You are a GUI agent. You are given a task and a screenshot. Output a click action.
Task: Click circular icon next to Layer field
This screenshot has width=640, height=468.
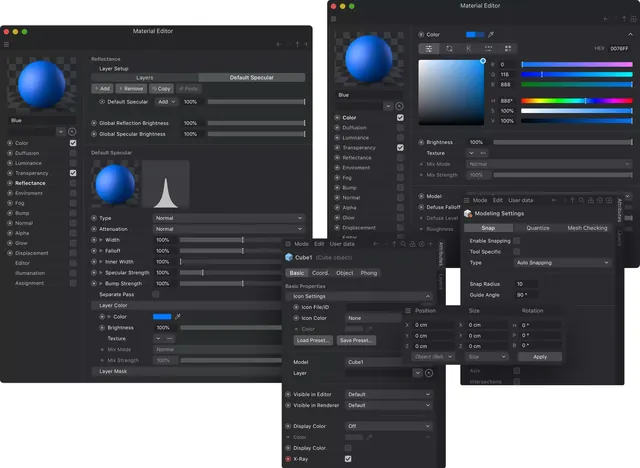tap(429, 373)
